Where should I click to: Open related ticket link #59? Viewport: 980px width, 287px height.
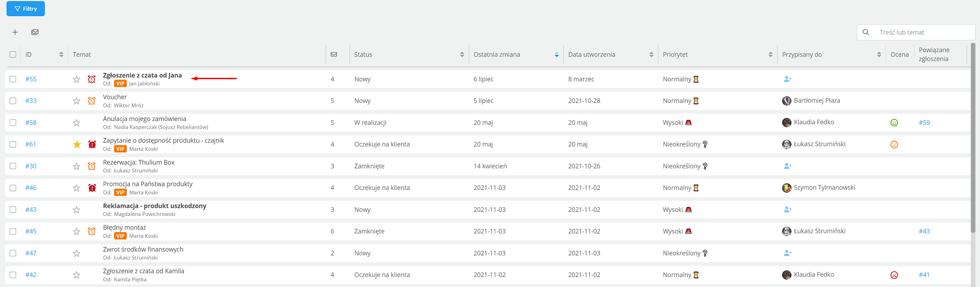[924, 122]
